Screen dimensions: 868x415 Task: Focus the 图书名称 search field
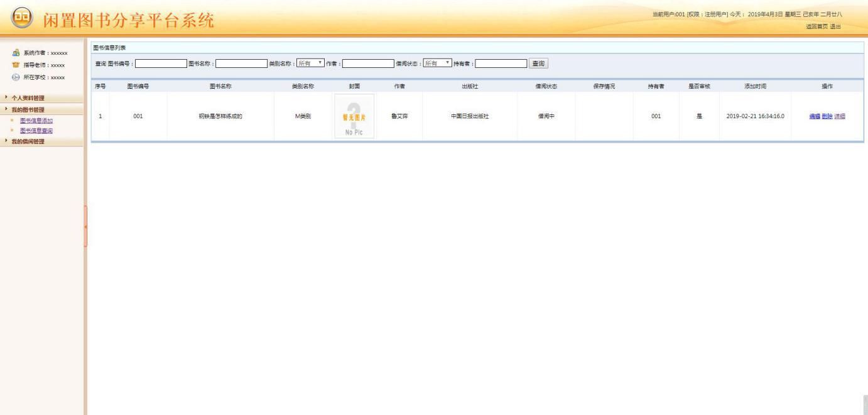click(x=242, y=63)
